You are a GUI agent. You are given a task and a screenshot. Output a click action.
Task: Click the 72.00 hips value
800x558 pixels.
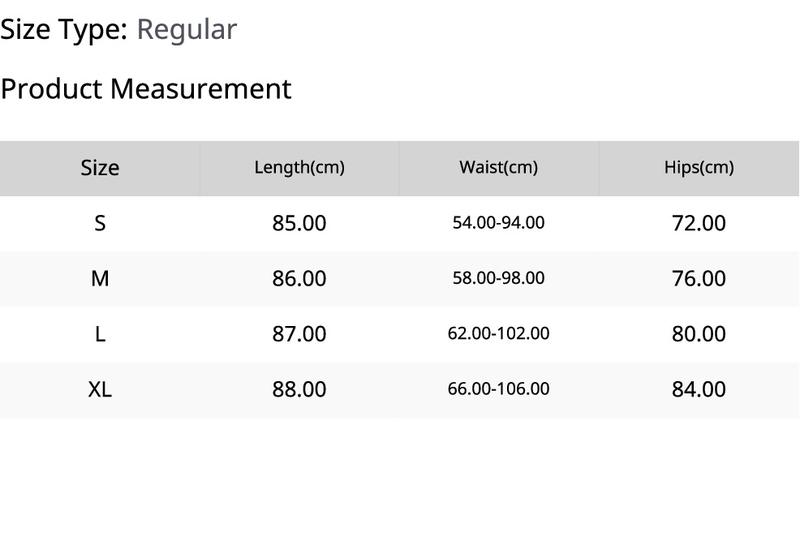[x=699, y=223]
